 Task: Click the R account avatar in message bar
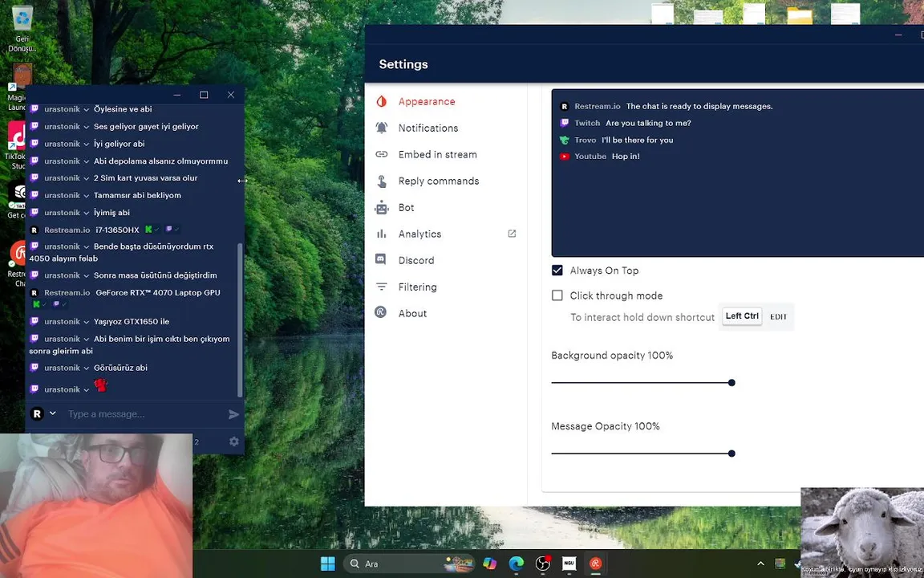click(x=37, y=414)
